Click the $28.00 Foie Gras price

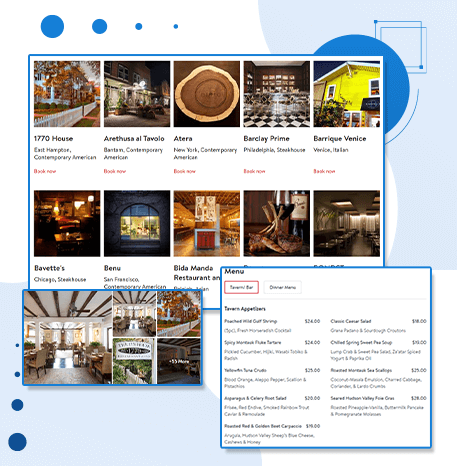click(419, 398)
